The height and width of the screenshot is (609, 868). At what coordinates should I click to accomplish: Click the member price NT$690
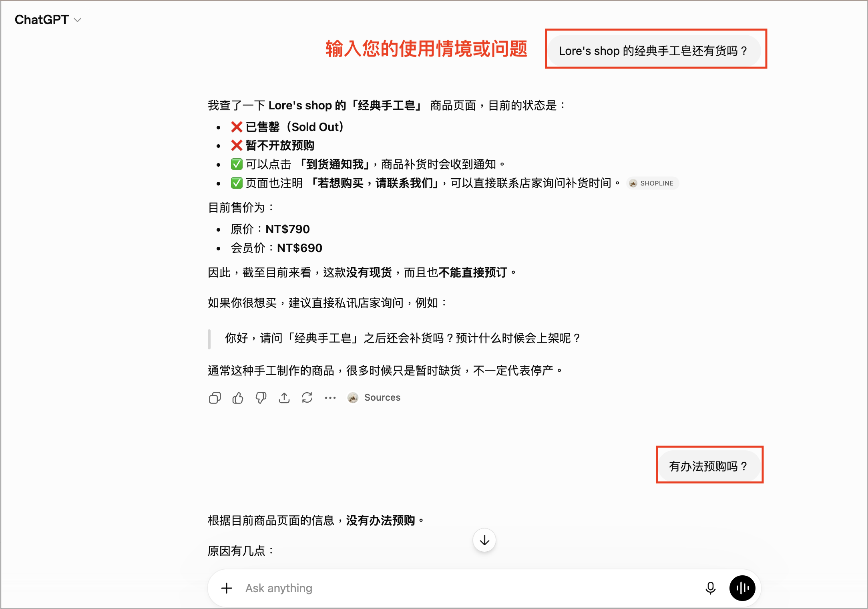tap(299, 248)
